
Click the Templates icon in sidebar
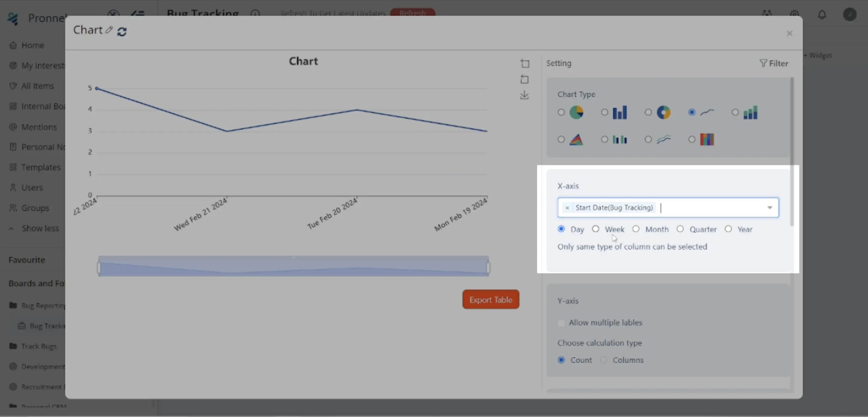(13, 168)
